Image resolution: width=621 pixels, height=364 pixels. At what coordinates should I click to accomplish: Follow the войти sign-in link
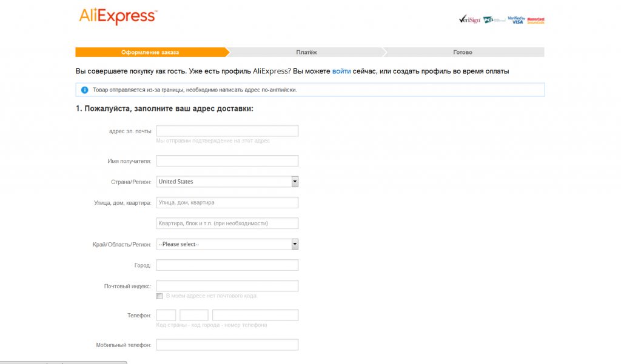(x=341, y=71)
